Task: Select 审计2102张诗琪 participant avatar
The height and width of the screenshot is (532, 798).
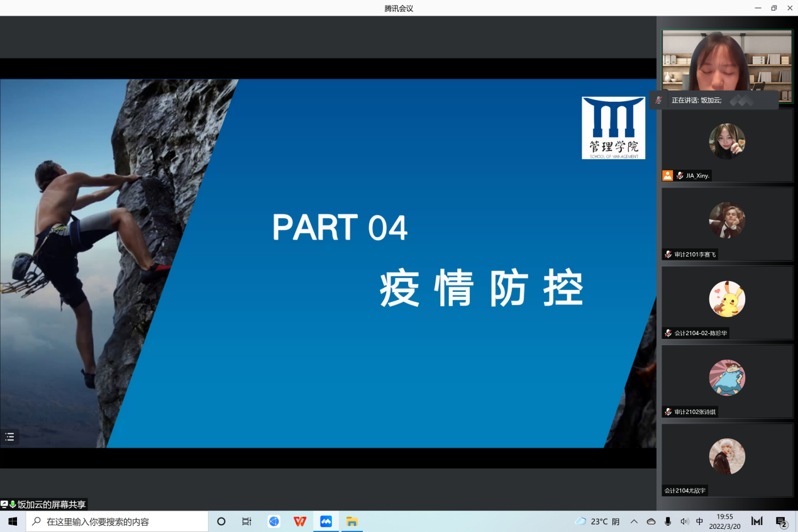Action: coord(727,377)
